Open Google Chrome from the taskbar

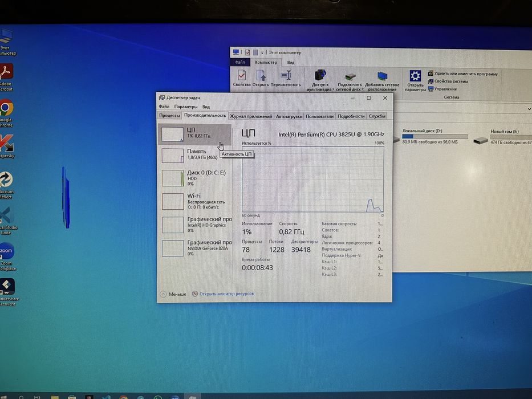point(124,397)
